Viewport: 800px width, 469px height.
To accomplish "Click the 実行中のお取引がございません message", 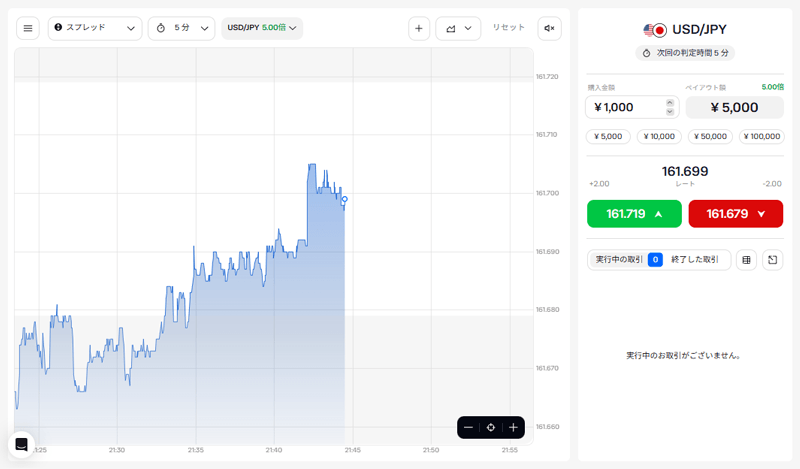I will tap(684, 355).
